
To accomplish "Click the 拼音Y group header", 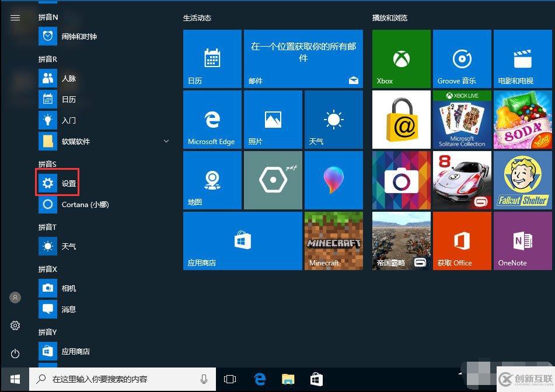I will pyautogui.click(x=47, y=332).
